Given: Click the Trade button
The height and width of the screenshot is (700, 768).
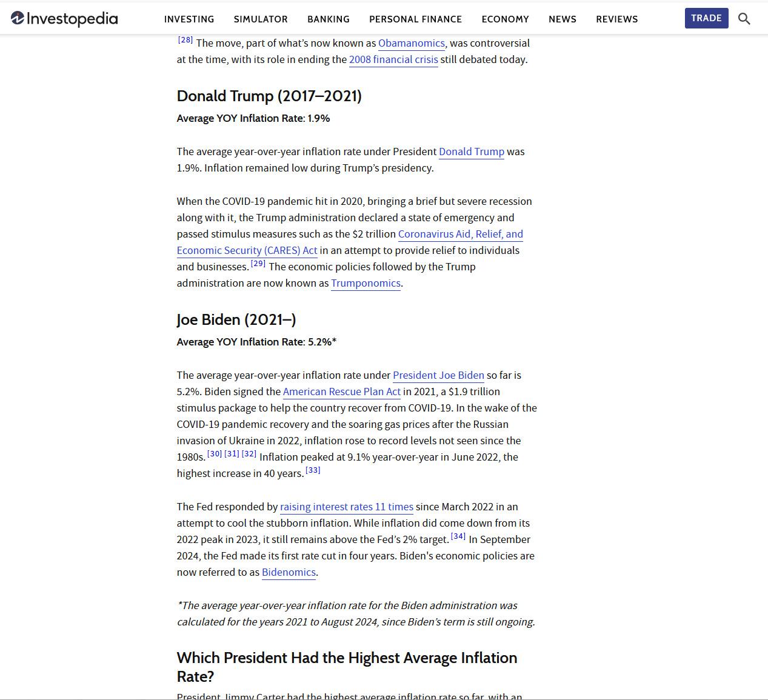Looking at the screenshot, I should point(707,18).
